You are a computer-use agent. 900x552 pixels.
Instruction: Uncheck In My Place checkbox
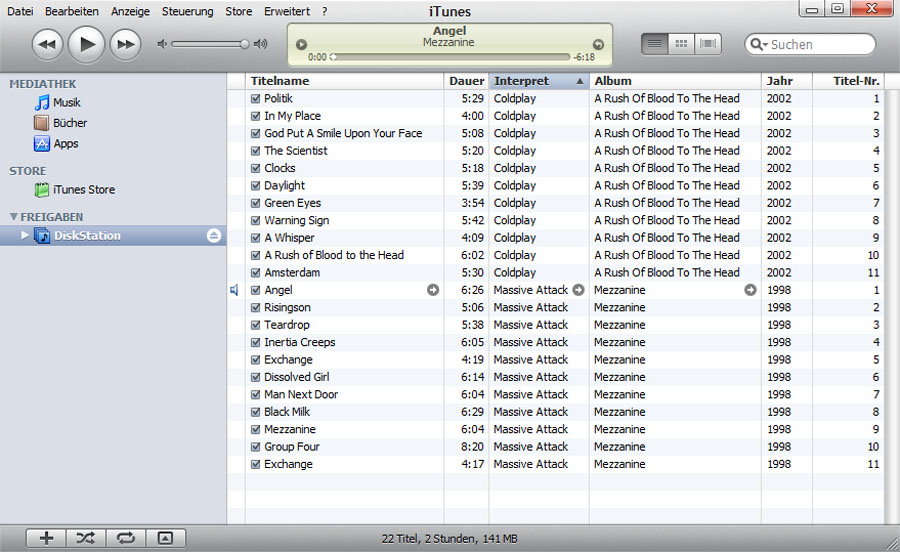(x=255, y=116)
